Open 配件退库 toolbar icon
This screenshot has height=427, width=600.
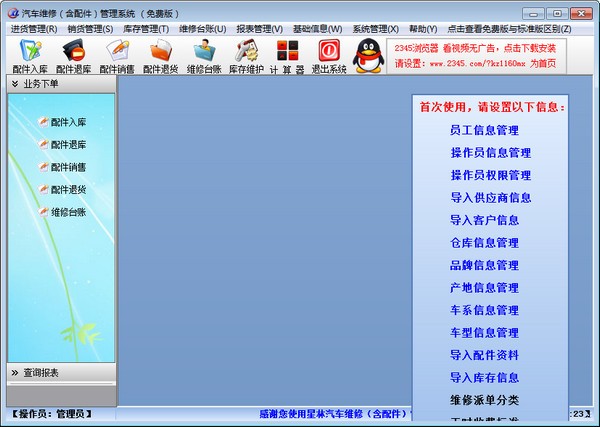coord(73,56)
